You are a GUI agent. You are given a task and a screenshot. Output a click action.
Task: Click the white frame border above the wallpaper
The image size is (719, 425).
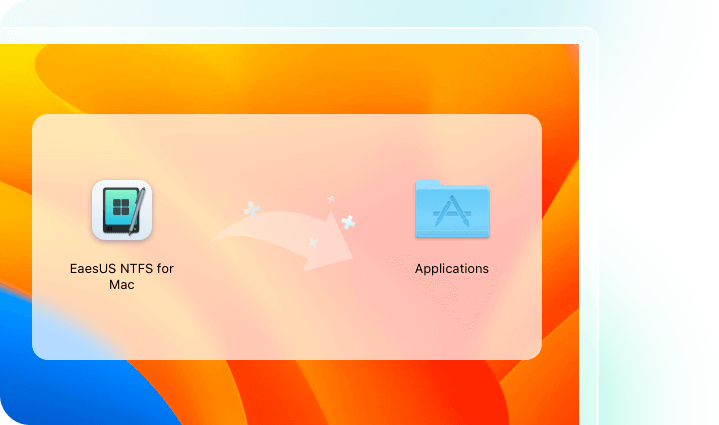300,35
